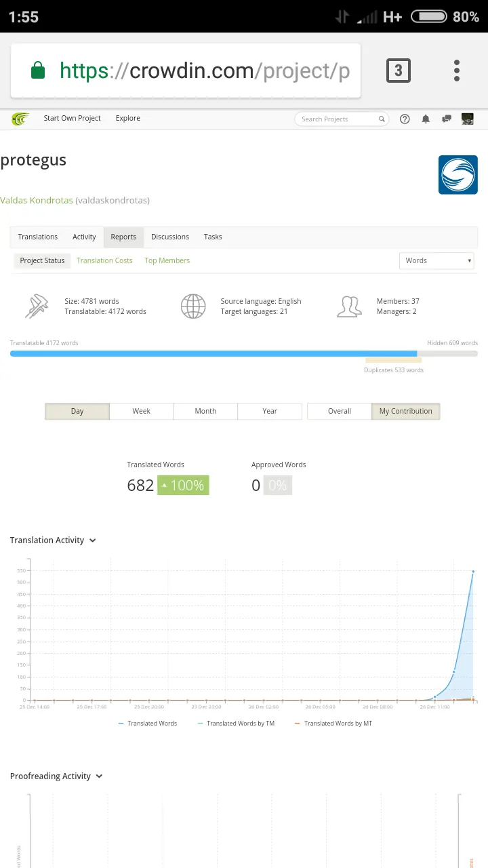The image size is (488, 868).
Task: Switch to My Contribution statistics
Action: 405,411
